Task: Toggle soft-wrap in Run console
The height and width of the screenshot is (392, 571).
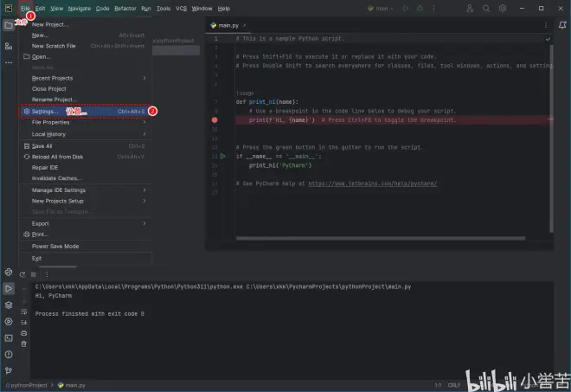Action: (23, 312)
